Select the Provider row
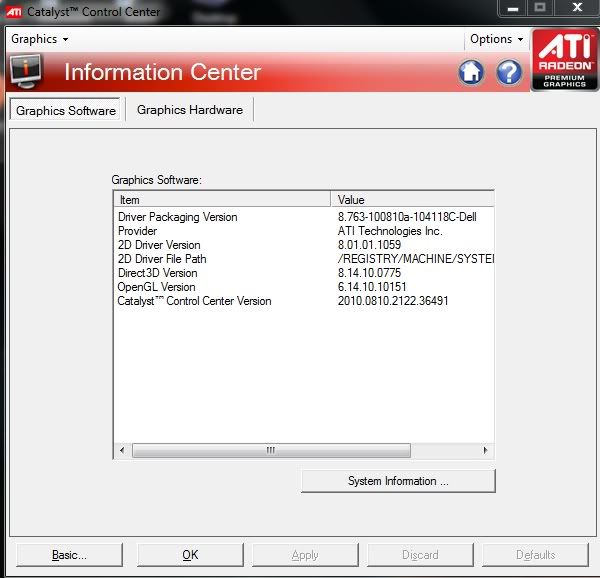 pos(304,231)
